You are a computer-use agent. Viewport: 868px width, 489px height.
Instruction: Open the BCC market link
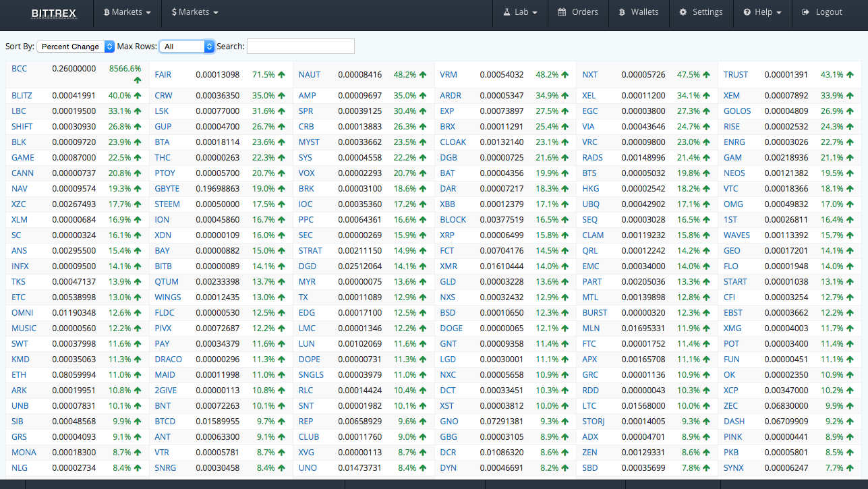[19, 69]
